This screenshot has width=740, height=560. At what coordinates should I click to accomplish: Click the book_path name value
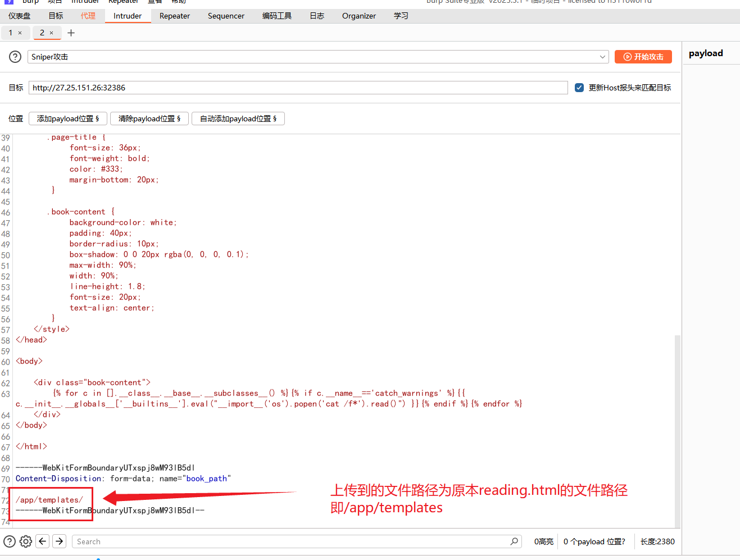(x=207, y=479)
